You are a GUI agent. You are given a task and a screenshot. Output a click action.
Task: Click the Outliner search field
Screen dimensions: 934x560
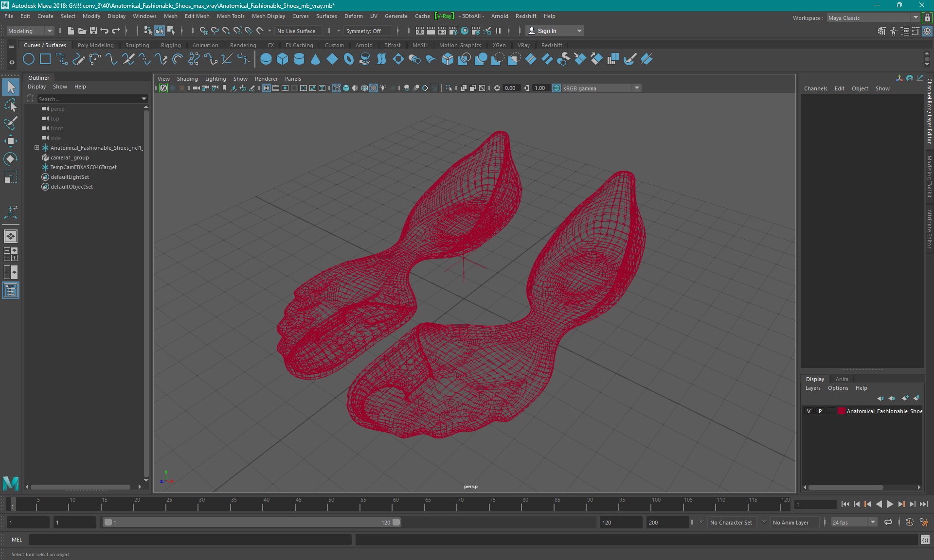point(88,99)
